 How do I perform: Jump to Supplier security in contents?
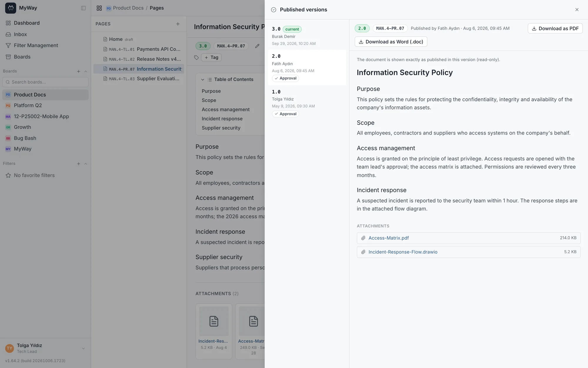[x=221, y=128]
